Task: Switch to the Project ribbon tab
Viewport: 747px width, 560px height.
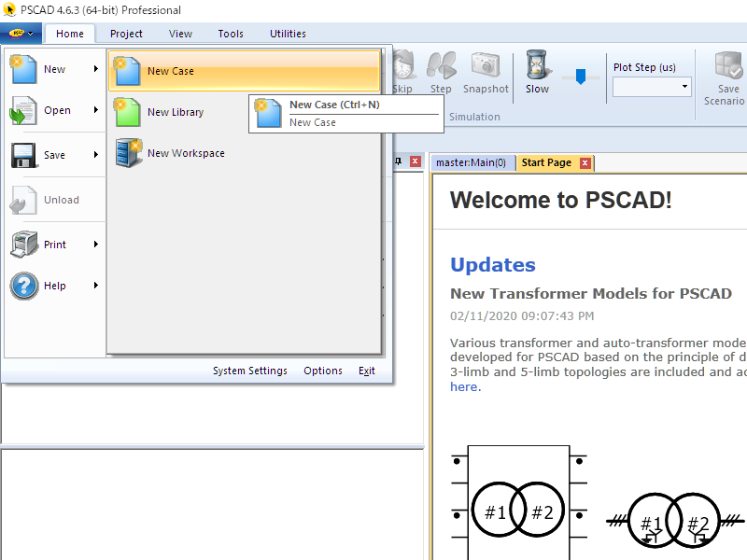Action: [126, 34]
